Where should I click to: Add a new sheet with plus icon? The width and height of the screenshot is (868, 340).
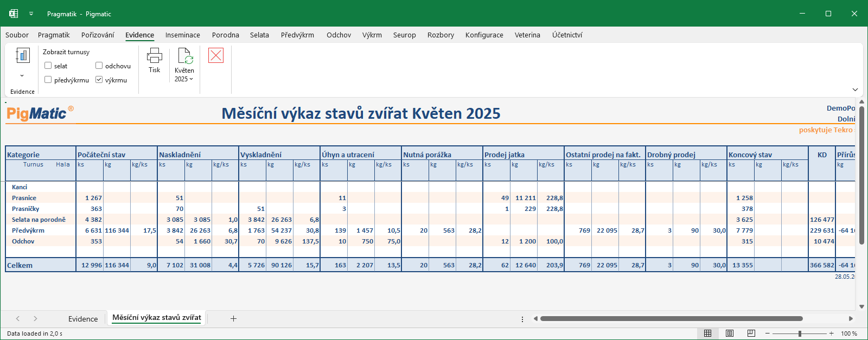[233, 319]
